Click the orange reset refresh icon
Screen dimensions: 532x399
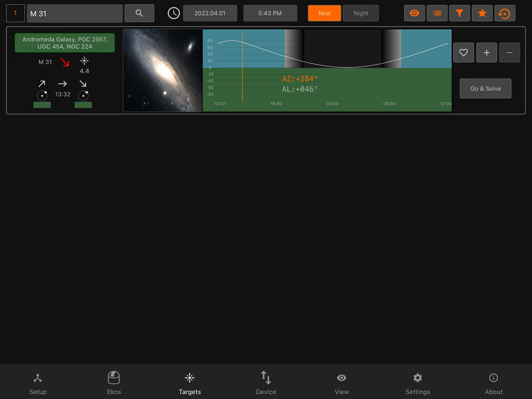tap(505, 13)
